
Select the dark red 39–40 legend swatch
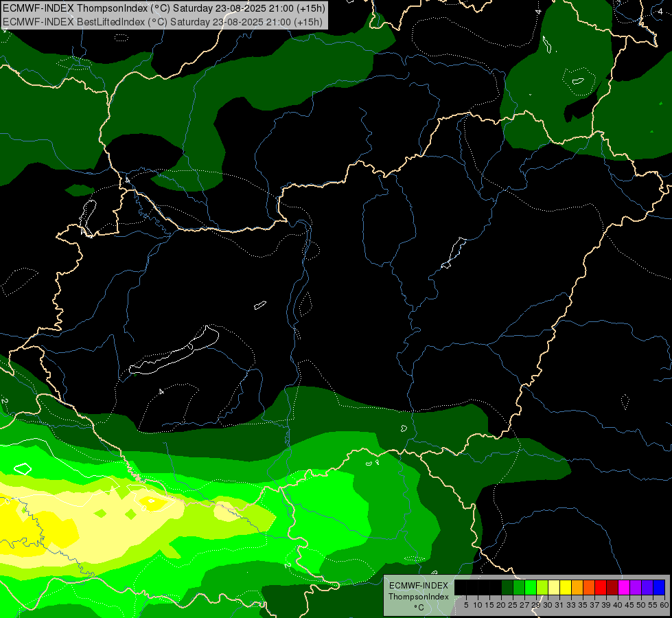612,587
